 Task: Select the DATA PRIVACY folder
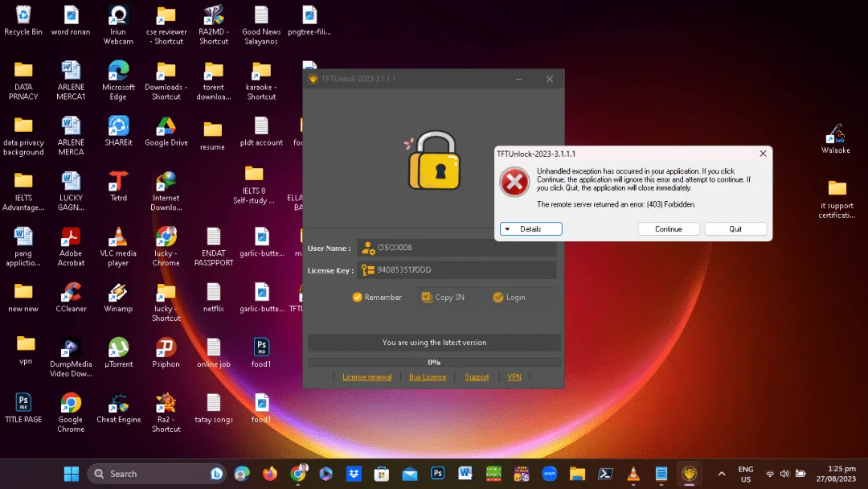point(23,80)
